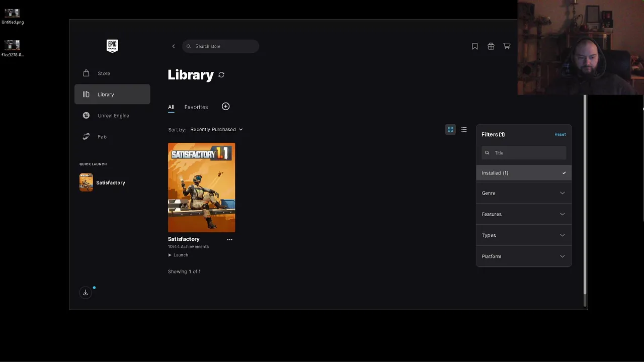The width and height of the screenshot is (644, 362).
Task: Expand the Types filter
Action: coord(524,235)
